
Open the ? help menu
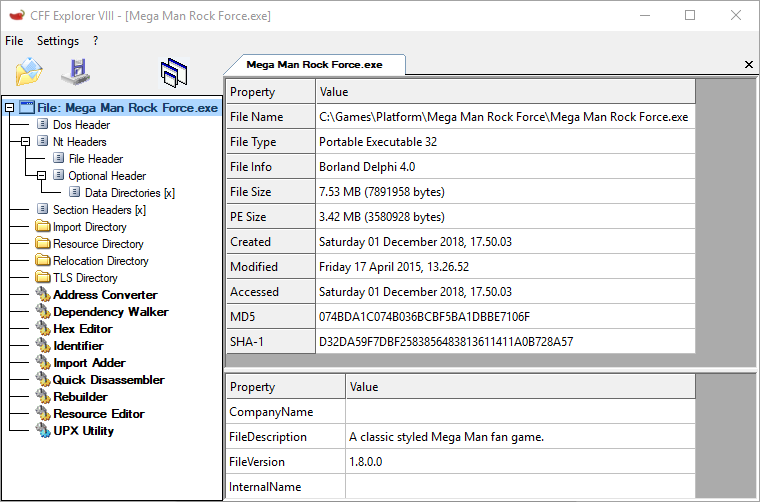(95, 41)
